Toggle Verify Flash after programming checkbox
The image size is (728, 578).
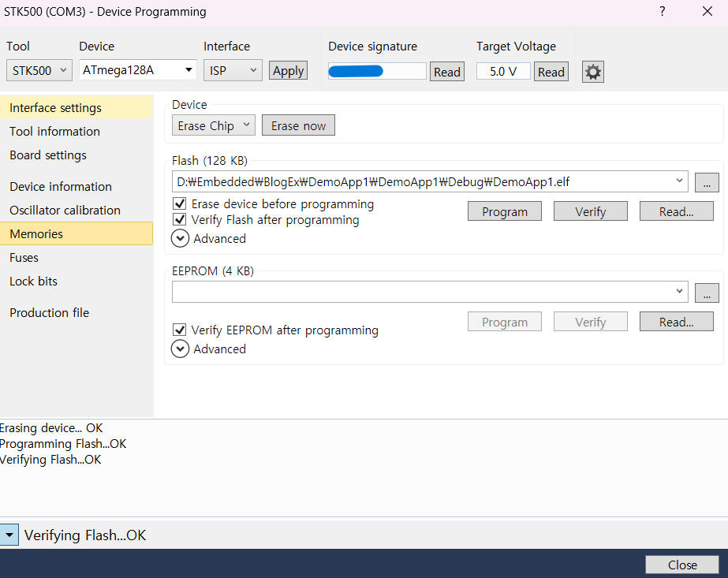tap(180, 219)
